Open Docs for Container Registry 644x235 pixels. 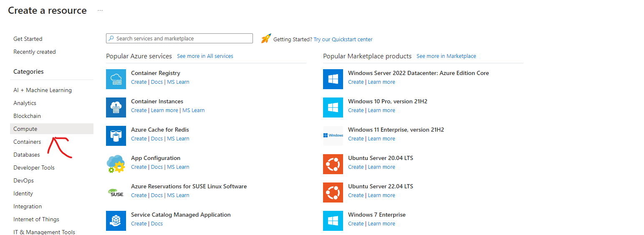157,82
